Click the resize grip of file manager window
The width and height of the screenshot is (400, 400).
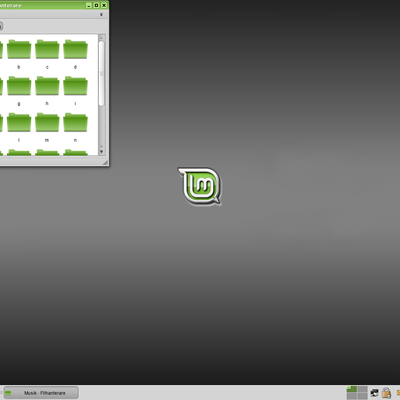[105, 162]
